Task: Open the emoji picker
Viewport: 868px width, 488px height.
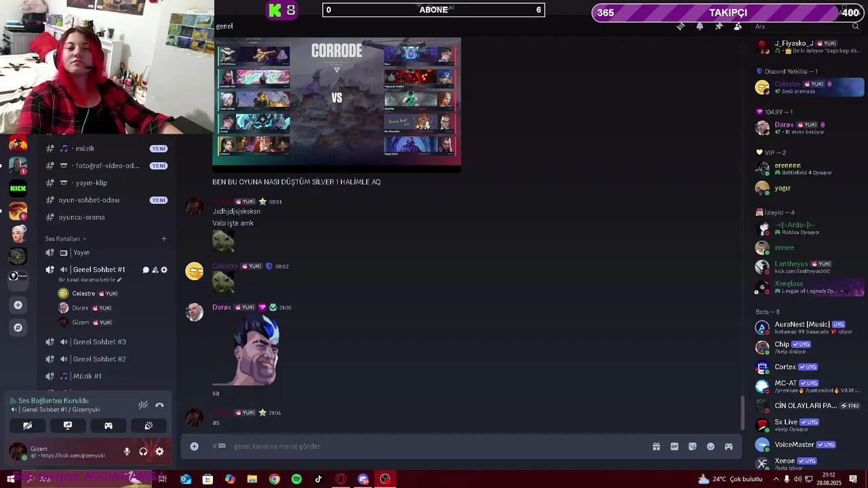Action: [x=711, y=447]
